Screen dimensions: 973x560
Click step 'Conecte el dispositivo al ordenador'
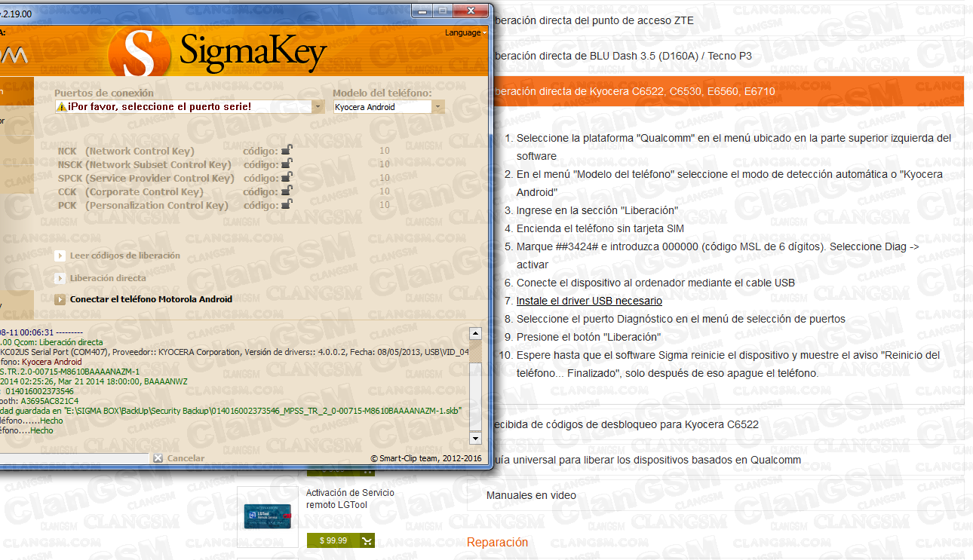[655, 283]
